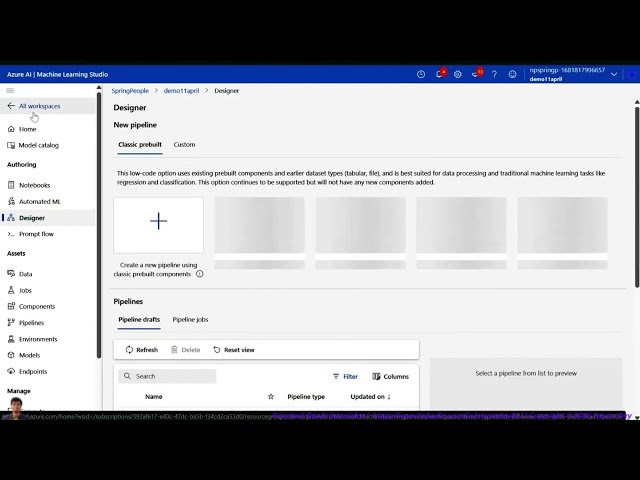Go to SpringPeople breadcrumb link
The image size is (640, 480).
130,91
